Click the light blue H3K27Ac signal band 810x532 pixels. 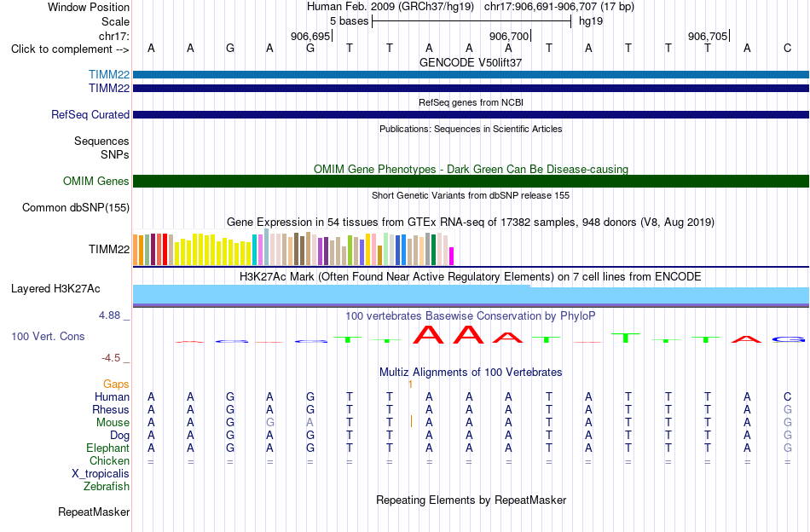pos(472,295)
